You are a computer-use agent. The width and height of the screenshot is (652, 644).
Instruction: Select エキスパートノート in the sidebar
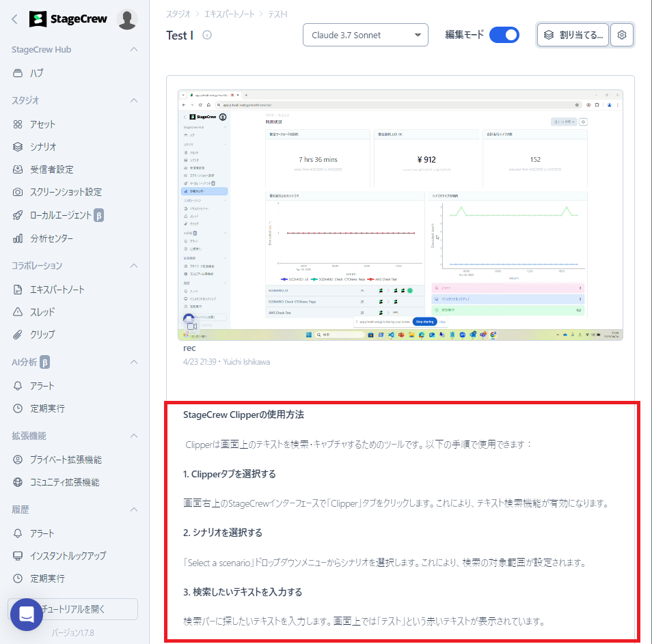(x=57, y=290)
